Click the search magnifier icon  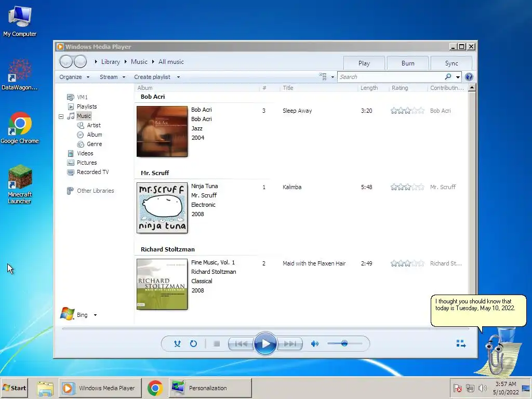(448, 77)
